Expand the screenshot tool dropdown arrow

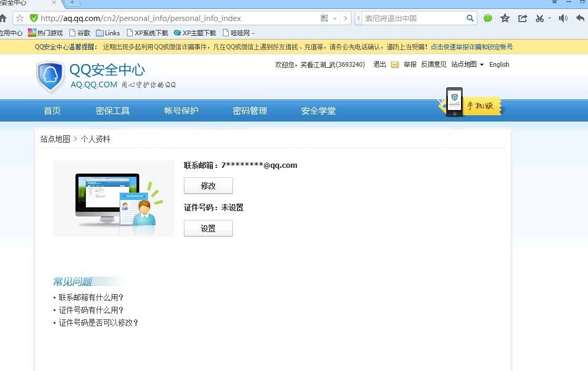tap(550, 18)
